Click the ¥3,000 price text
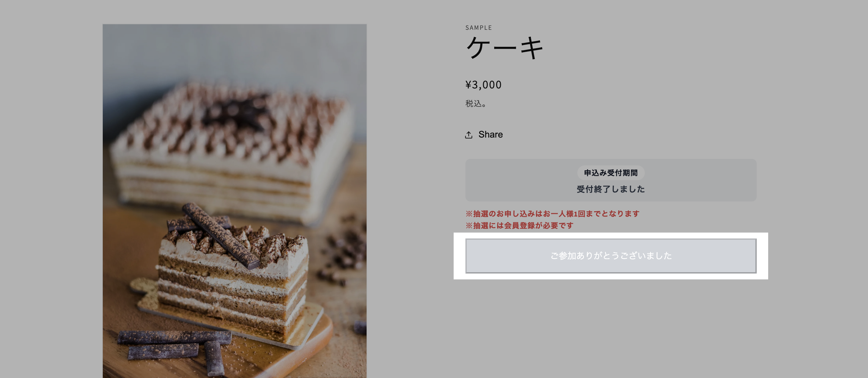This screenshot has height=378, width=868. [483, 85]
